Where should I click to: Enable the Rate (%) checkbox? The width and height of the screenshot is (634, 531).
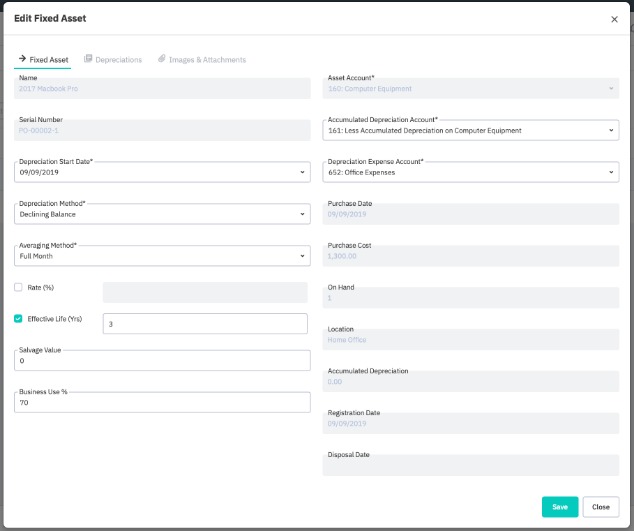19,287
